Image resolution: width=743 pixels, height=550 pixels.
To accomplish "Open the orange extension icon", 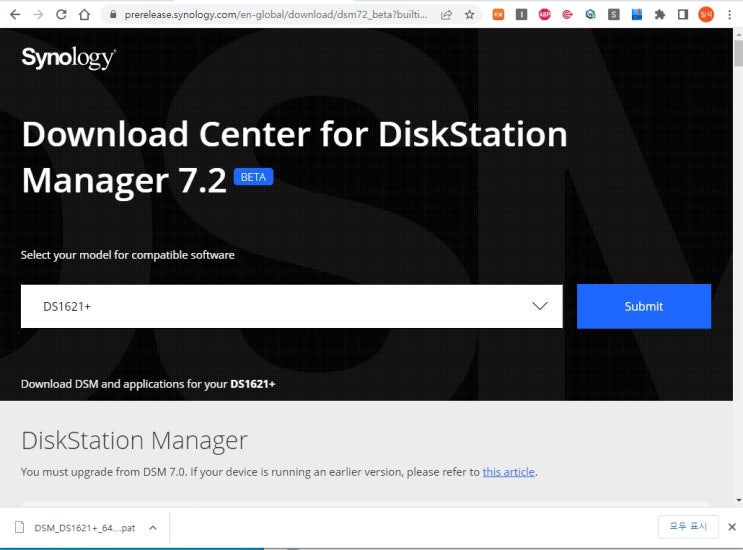I will tap(498, 15).
